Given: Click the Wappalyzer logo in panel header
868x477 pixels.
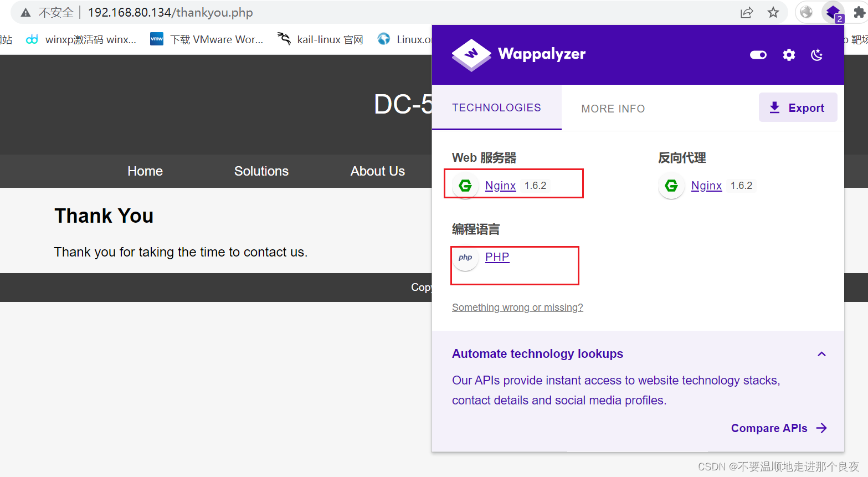Looking at the screenshot, I should [518, 54].
